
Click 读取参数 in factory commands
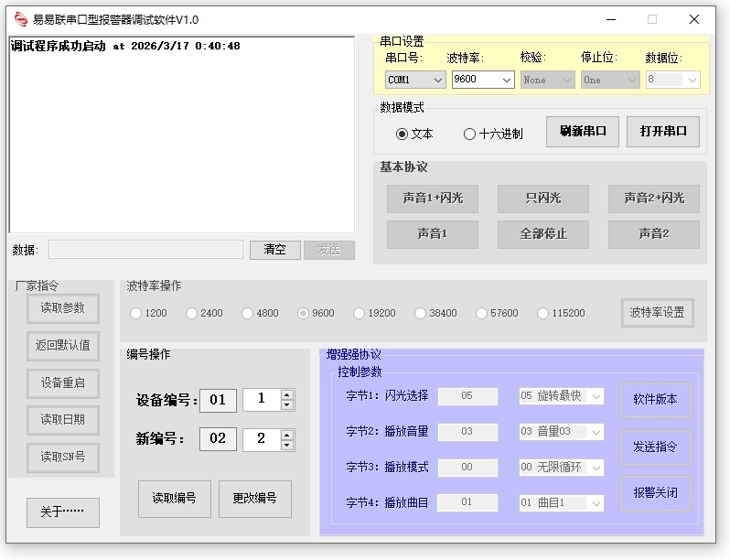(x=62, y=308)
